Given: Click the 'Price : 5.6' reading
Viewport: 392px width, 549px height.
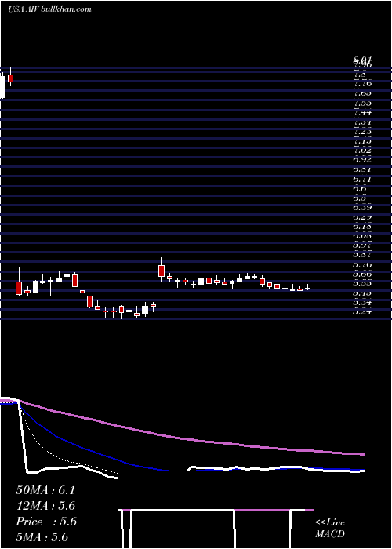Looking at the screenshot, I should (x=46, y=522).
